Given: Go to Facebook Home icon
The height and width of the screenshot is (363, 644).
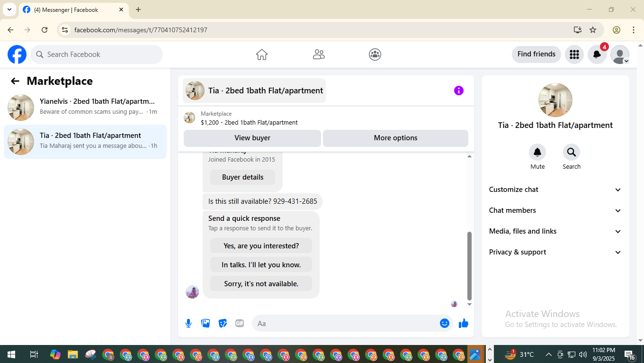Looking at the screenshot, I should [262, 54].
